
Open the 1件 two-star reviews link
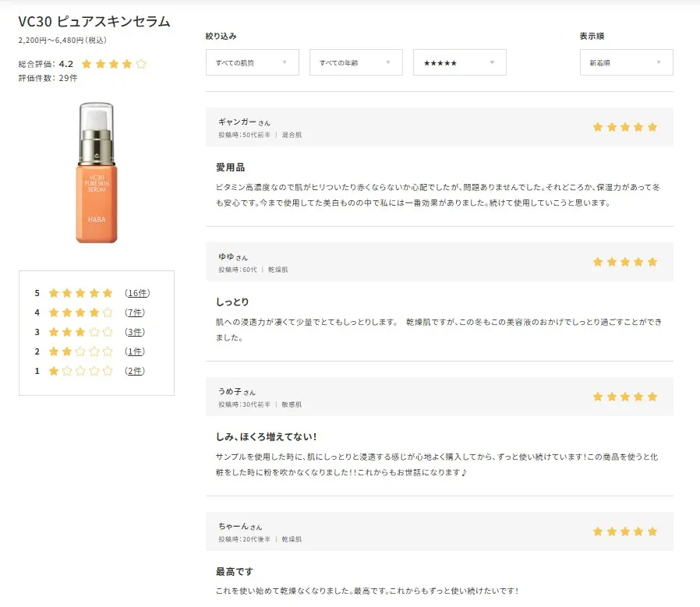(x=135, y=351)
